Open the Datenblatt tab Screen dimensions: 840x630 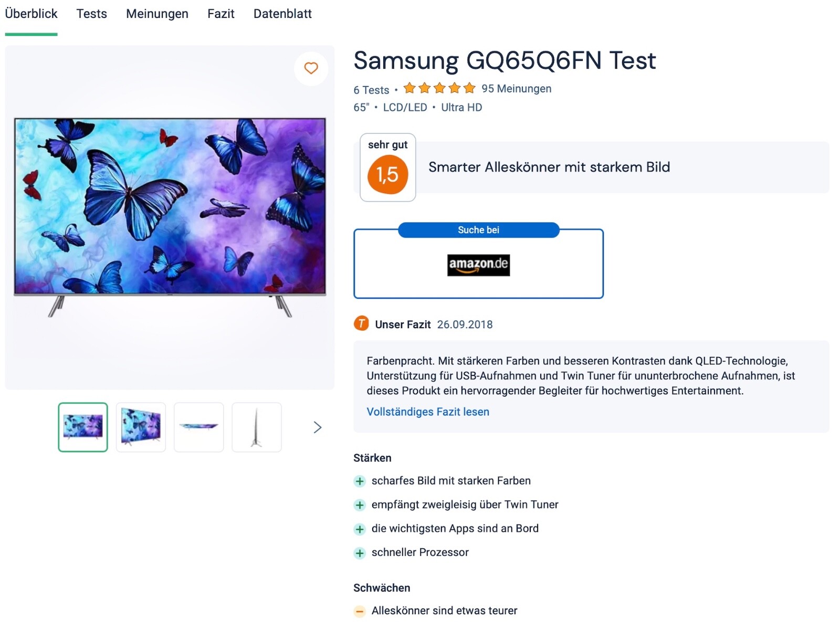pos(282,14)
